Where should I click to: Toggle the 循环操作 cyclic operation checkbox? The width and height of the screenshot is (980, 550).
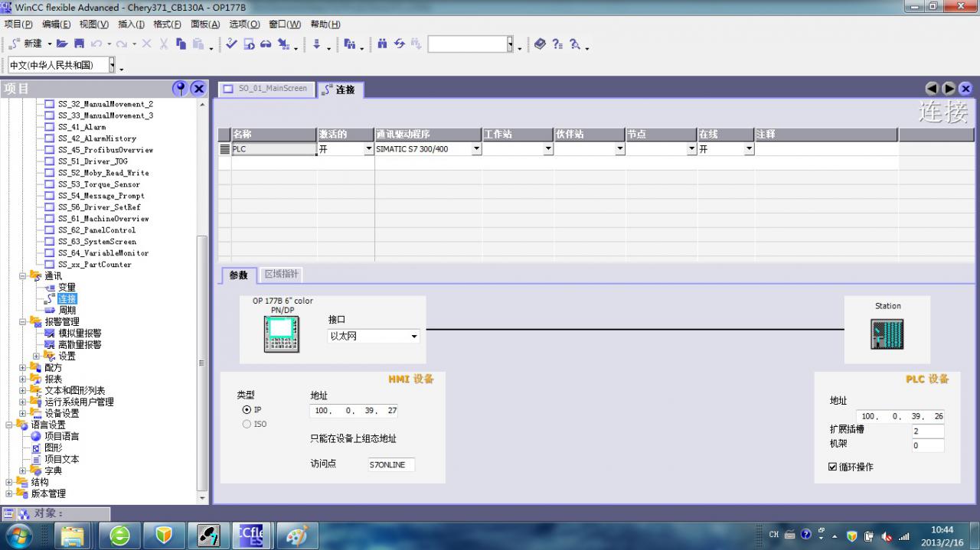coord(832,467)
